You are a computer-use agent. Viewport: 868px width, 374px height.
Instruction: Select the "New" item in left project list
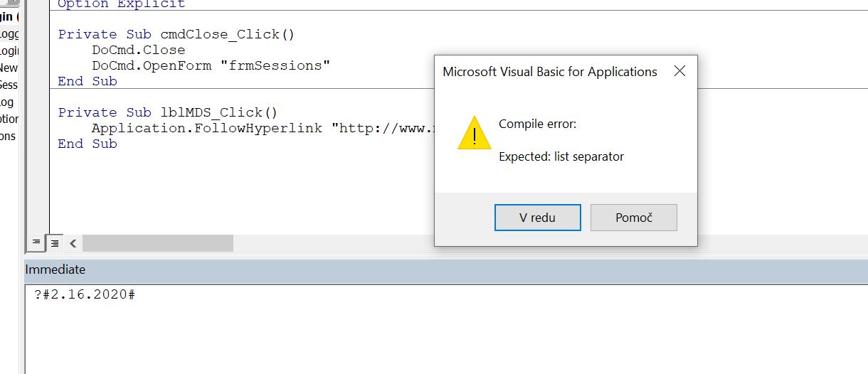[x=9, y=68]
